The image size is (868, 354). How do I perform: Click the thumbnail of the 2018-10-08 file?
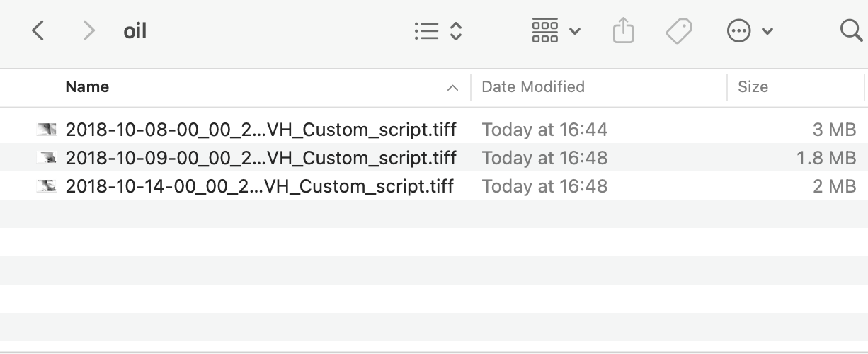coord(47,129)
